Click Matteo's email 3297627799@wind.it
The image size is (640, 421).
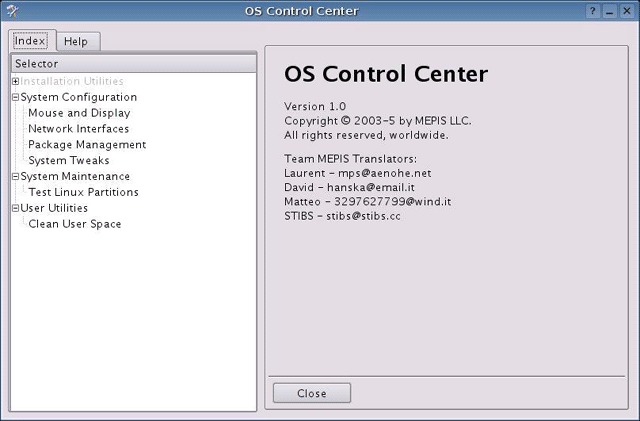(x=393, y=202)
